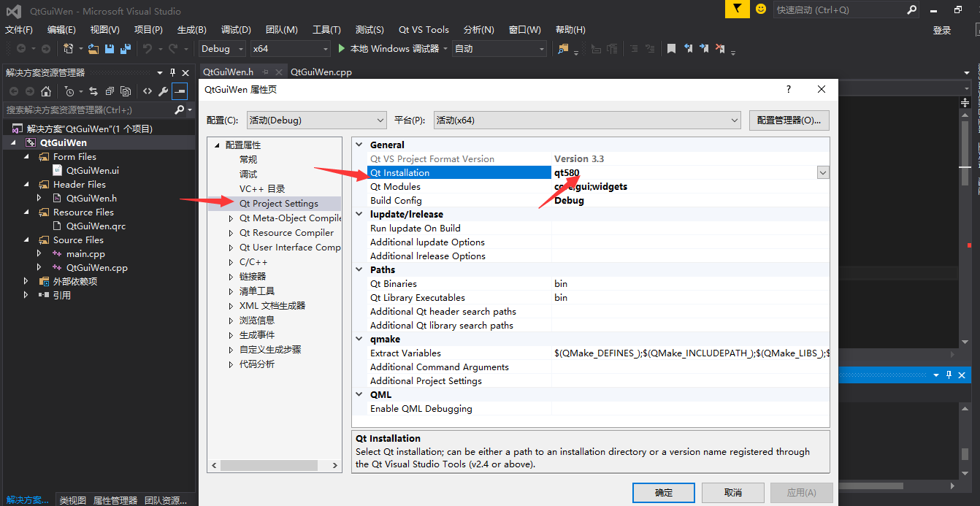
Task: Open the 工具(T) menu
Action: tap(326, 30)
